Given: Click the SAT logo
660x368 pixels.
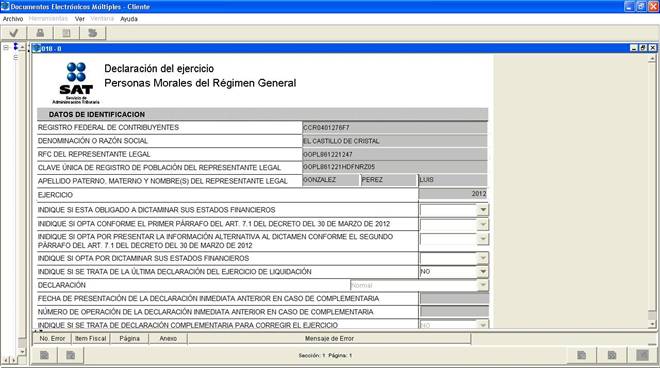Looking at the screenshot, I should coord(76,83).
